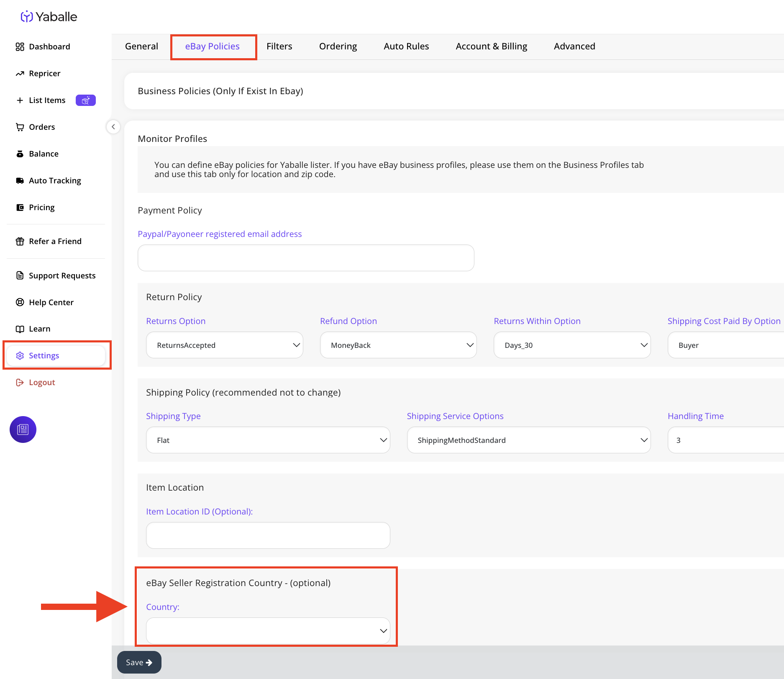
Task: Navigate to Orders
Action: click(x=42, y=127)
